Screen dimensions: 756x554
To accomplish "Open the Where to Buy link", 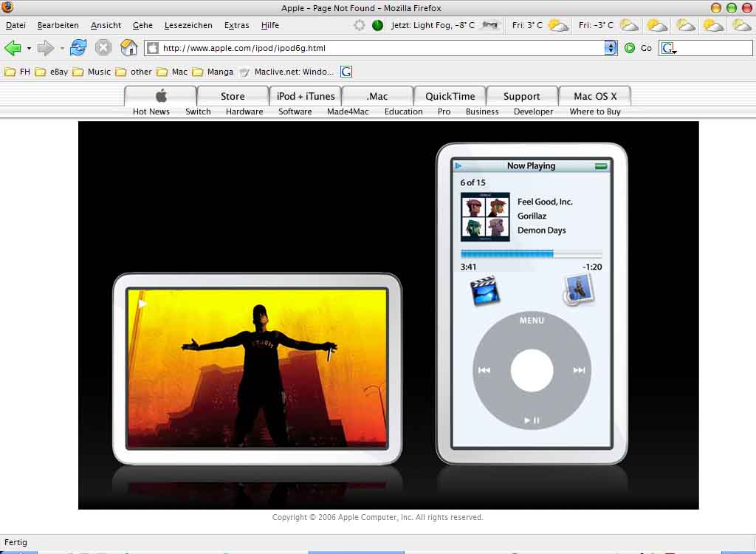I will tap(595, 112).
